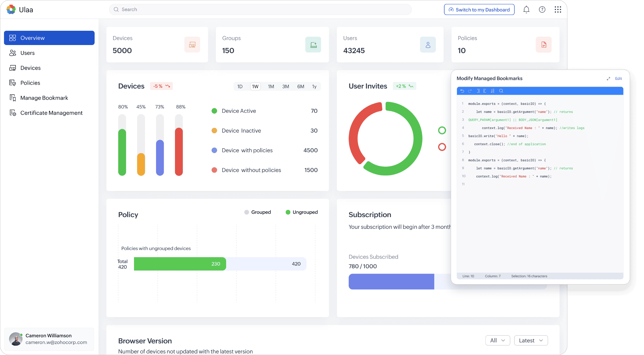This screenshot has width=644, height=355.
Task: Click the Edit link in bookmarks panel
Action: pos(618,79)
